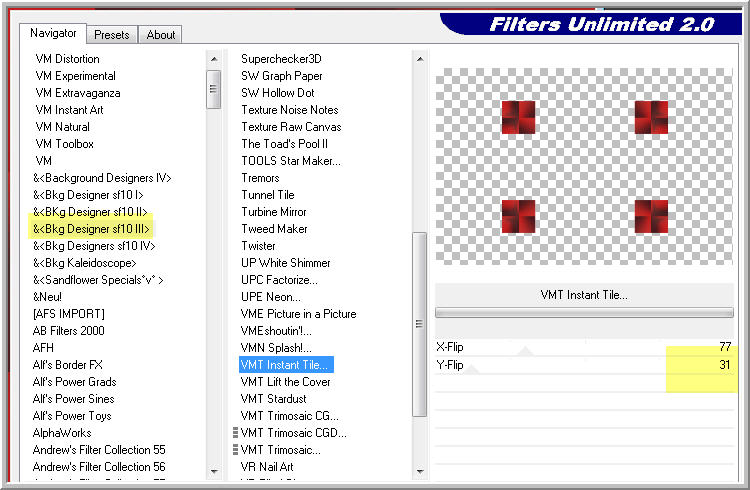Choose UP White Shimmer filter
The height and width of the screenshot is (490, 750).
pyautogui.click(x=286, y=263)
